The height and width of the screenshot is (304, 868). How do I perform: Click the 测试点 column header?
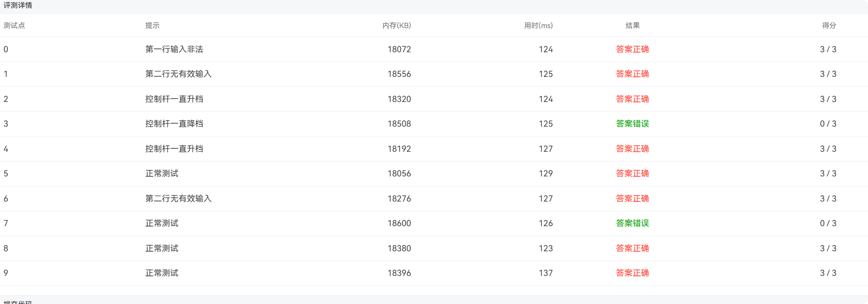(14, 26)
